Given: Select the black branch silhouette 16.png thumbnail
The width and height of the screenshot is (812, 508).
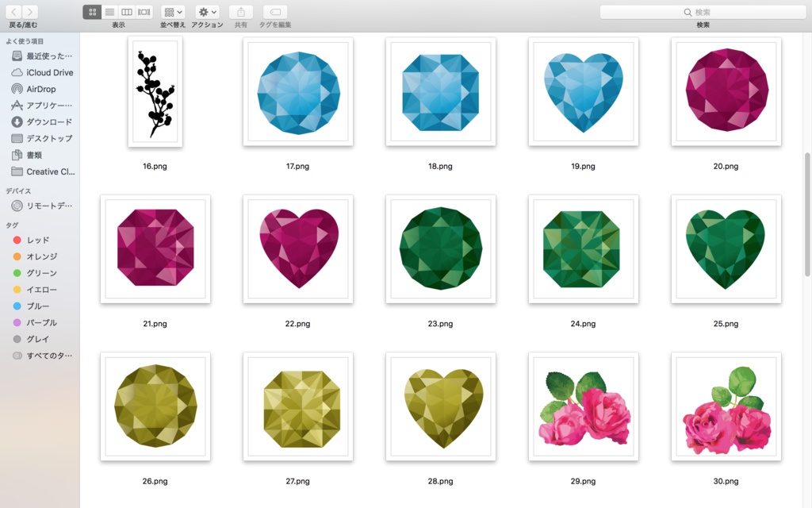Looking at the screenshot, I should 155,92.
